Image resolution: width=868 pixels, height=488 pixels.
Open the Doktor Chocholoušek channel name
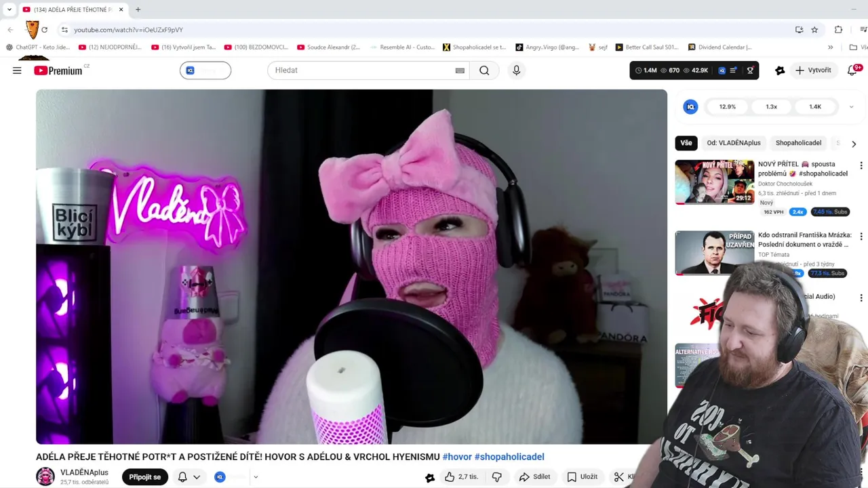[x=785, y=184]
